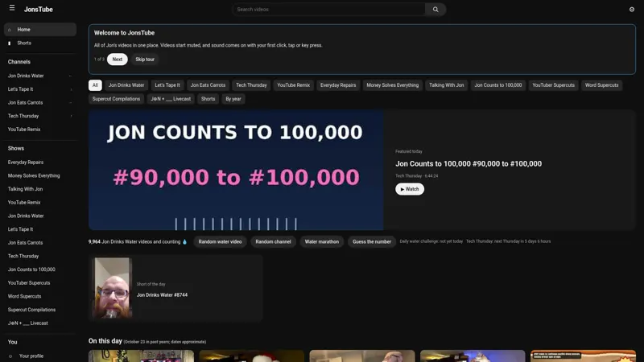Open Jon Eats Carrots under Channels
This screenshot has width=644, height=362.
coord(26,103)
